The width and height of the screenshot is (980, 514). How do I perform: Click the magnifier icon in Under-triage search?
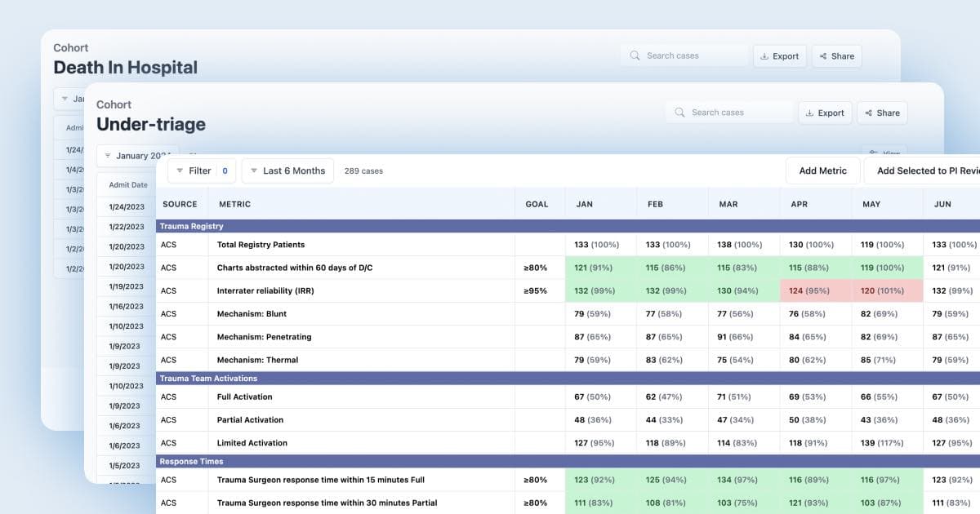(x=679, y=113)
